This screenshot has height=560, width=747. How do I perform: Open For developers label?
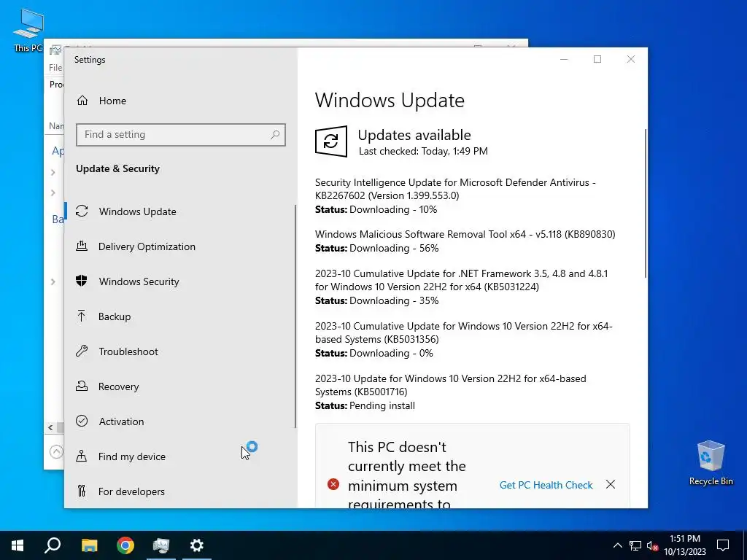click(131, 491)
